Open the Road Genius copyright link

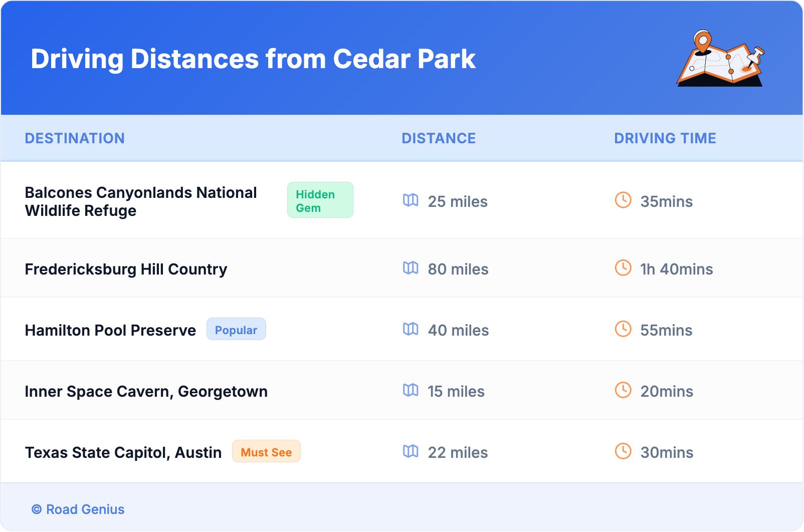[78, 509]
